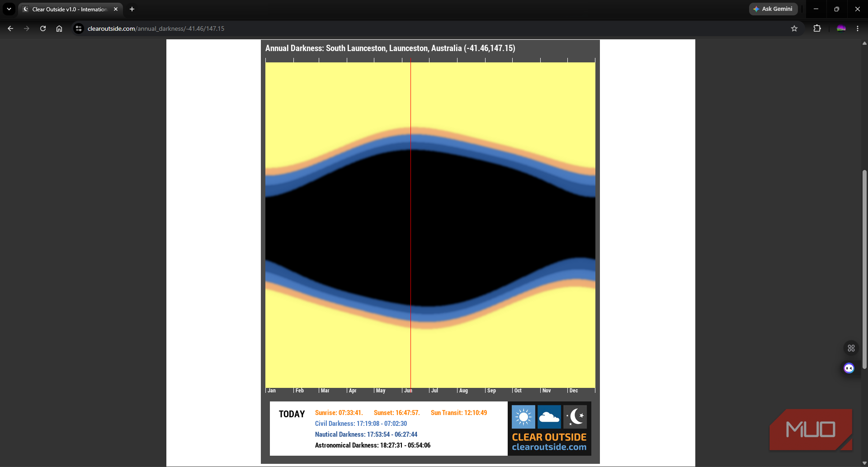Open a new browser tab
Screen dimensions: 868x467
click(x=132, y=9)
